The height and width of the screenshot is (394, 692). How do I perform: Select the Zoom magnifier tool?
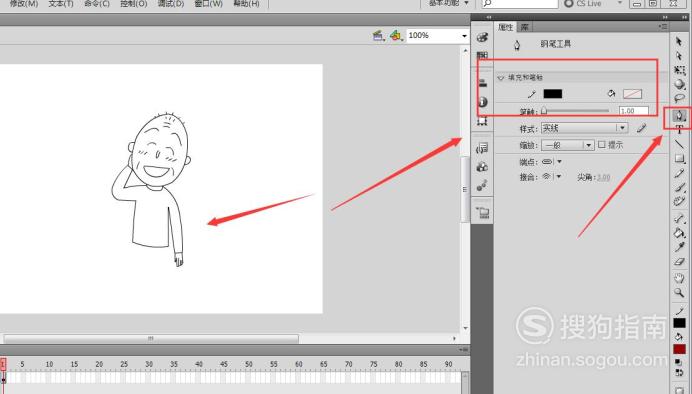pyautogui.click(x=679, y=292)
